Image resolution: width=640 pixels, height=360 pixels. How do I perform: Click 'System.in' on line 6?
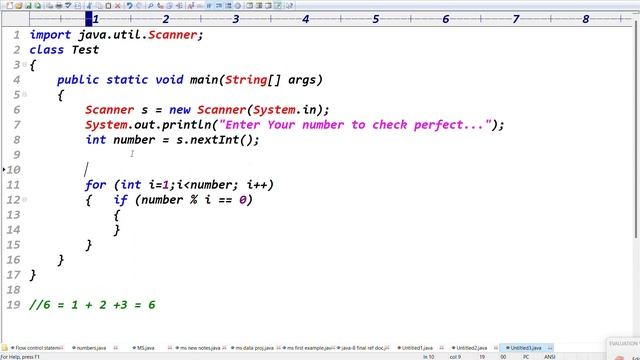284,110
